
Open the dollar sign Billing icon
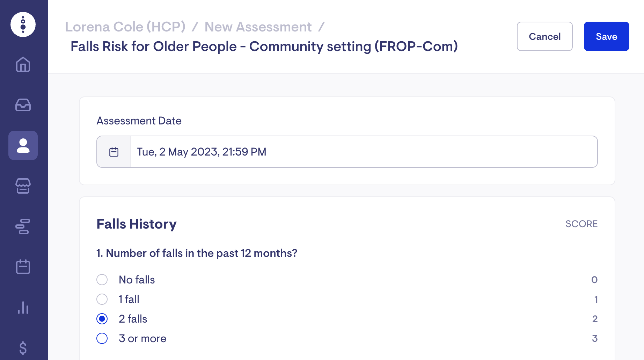pyautogui.click(x=23, y=348)
